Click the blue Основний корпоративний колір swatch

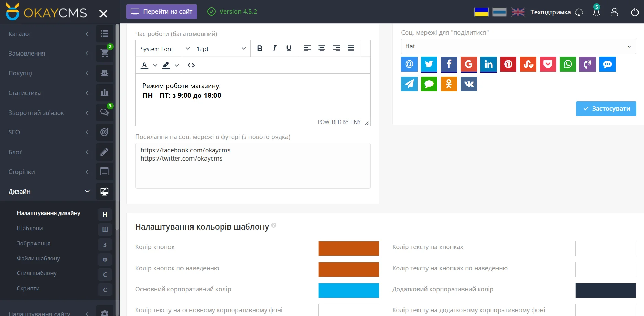[349, 291]
